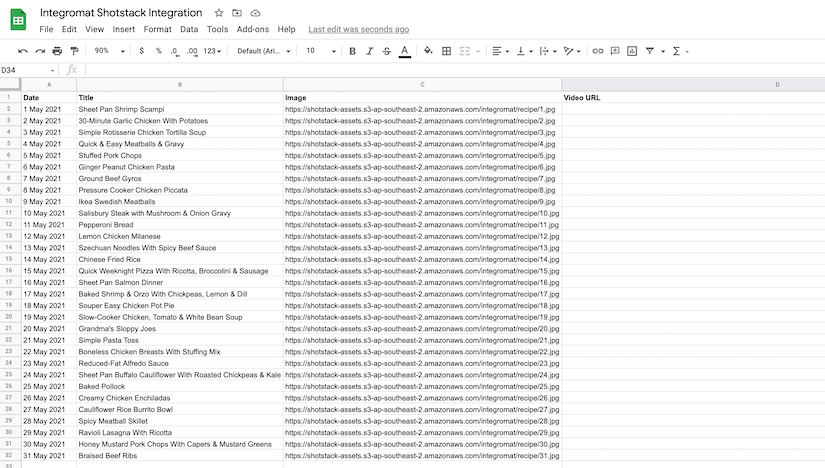Open the Add-ons menu
The height and width of the screenshot is (468, 825).
(x=253, y=29)
